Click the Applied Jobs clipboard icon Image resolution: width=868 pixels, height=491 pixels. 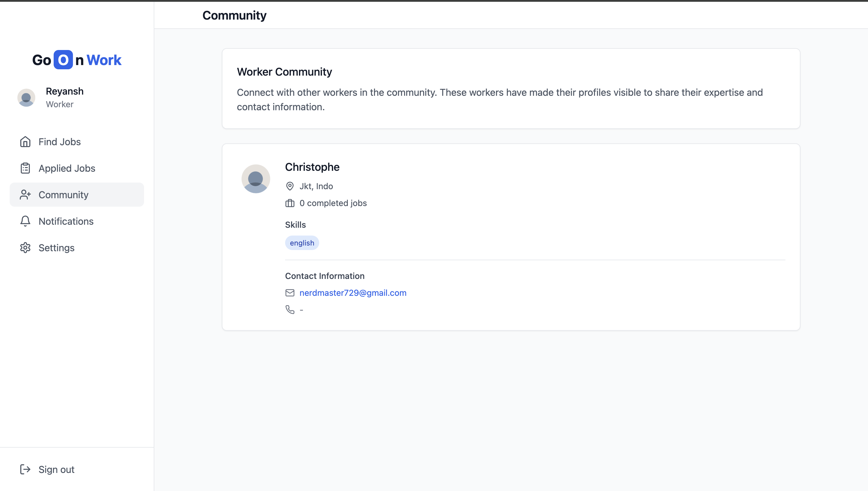click(x=25, y=168)
